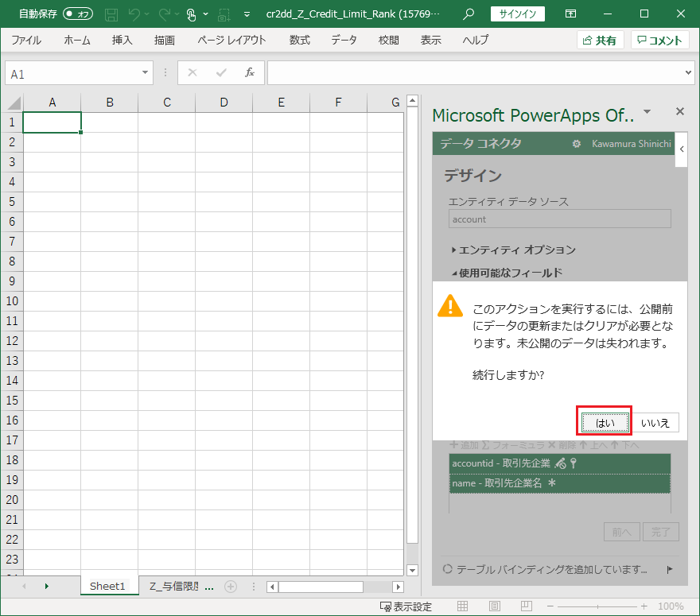Open the Undo history dropdown arrow
The height and width of the screenshot is (616, 700).
pyautogui.click(x=147, y=14)
